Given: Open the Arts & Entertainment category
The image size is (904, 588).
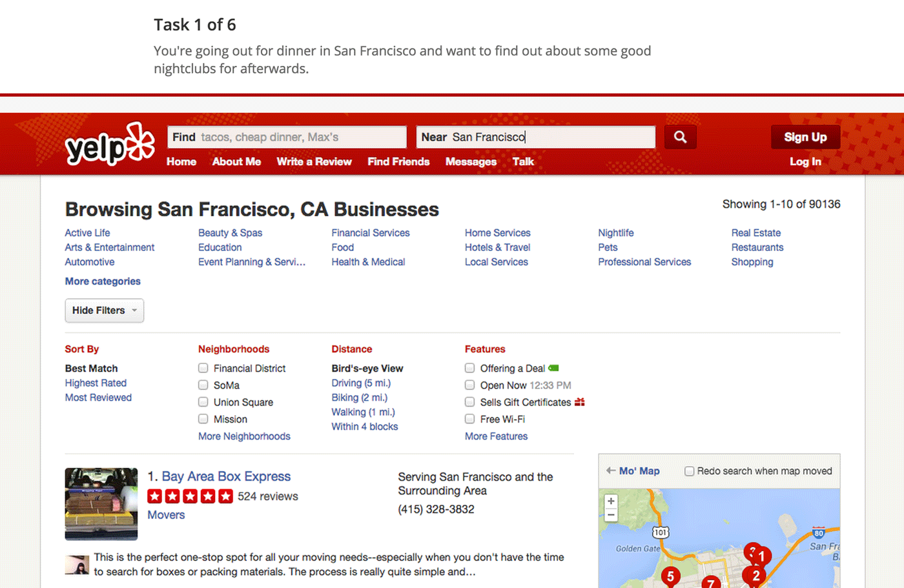Looking at the screenshot, I should click(x=110, y=247).
